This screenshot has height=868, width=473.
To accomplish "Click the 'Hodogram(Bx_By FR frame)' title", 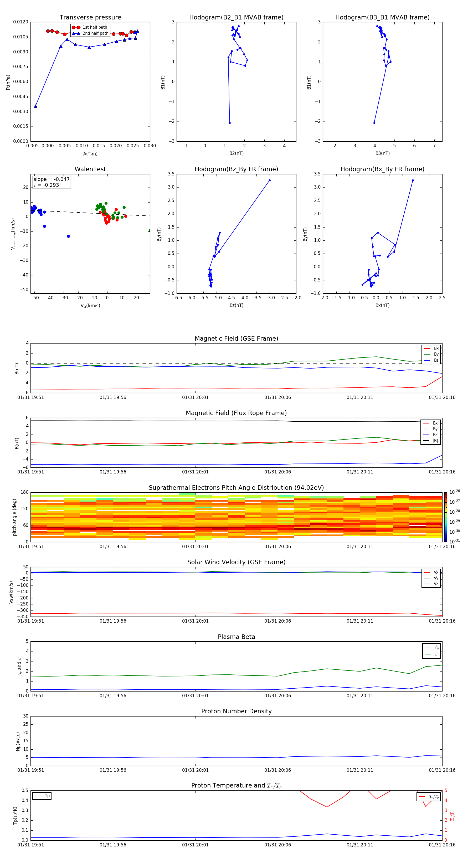I will coord(382,169).
